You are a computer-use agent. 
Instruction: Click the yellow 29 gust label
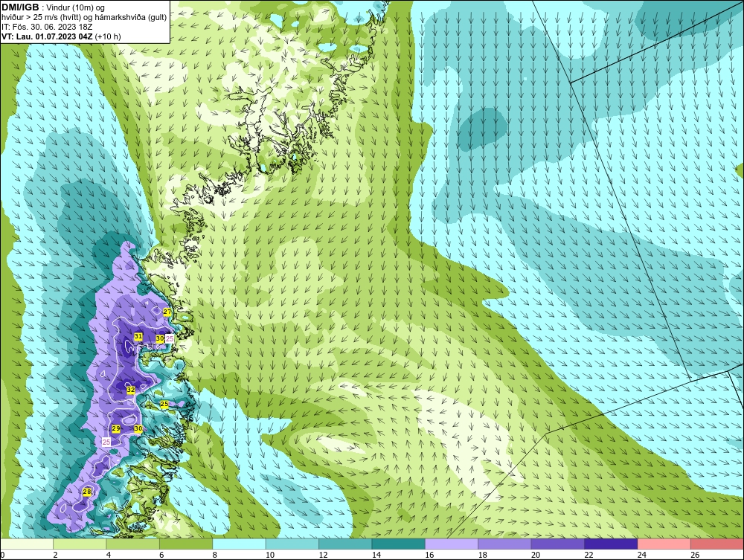coord(116,428)
